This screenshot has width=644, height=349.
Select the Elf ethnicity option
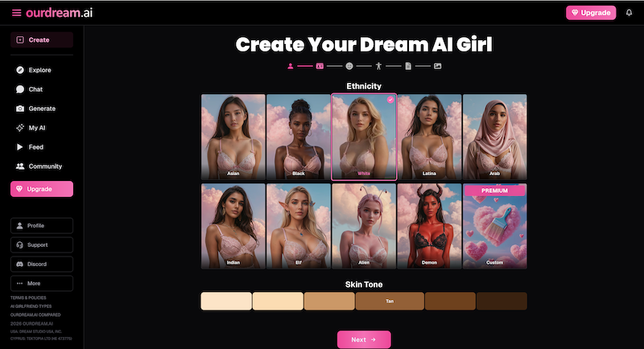coord(299,226)
